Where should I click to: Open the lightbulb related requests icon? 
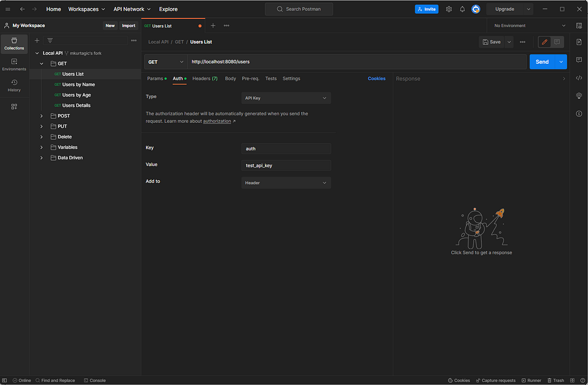click(x=579, y=96)
